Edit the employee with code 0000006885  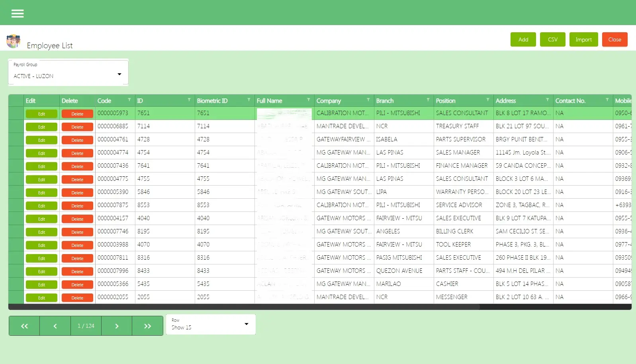click(x=41, y=127)
